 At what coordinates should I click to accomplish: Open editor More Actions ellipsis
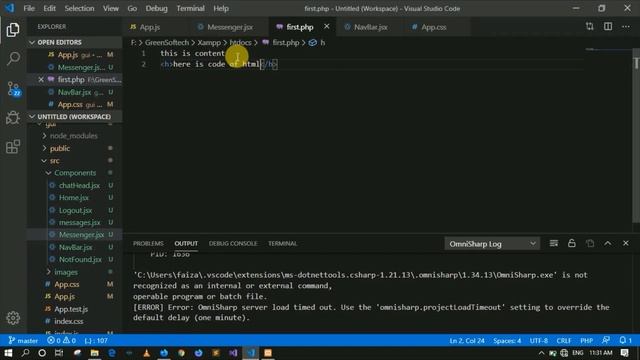coord(626,27)
